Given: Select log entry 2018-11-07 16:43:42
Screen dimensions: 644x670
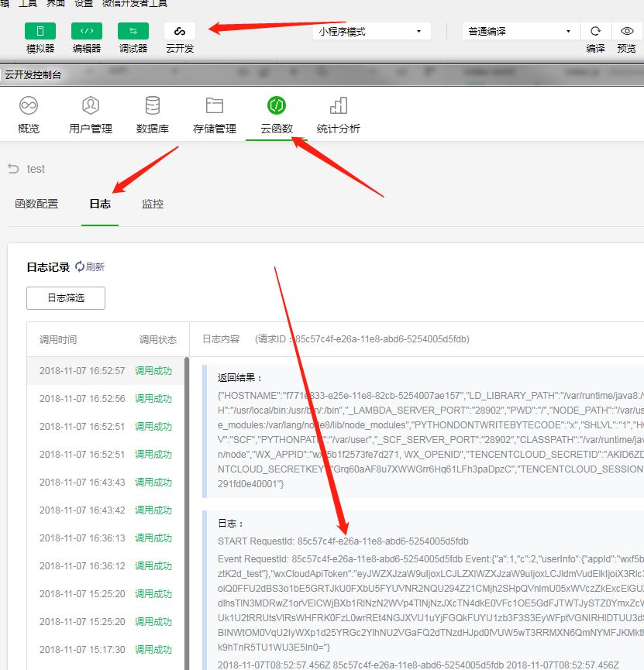Looking at the screenshot, I should pyautogui.click(x=105, y=510).
